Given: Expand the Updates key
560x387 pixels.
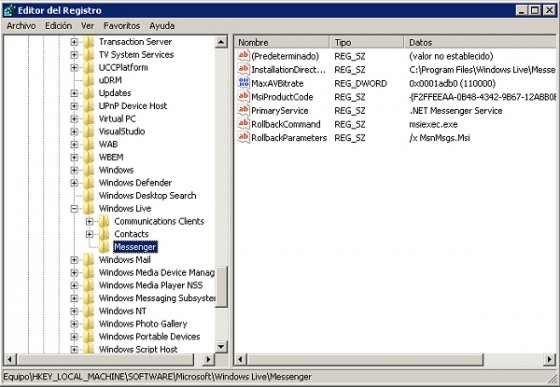Looking at the screenshot, I should tap(74, 93).
